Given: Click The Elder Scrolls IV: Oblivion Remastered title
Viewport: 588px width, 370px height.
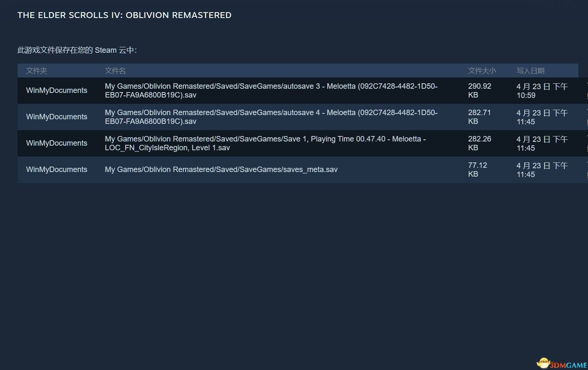Looking at the screenshot, I should click(124, 15).
